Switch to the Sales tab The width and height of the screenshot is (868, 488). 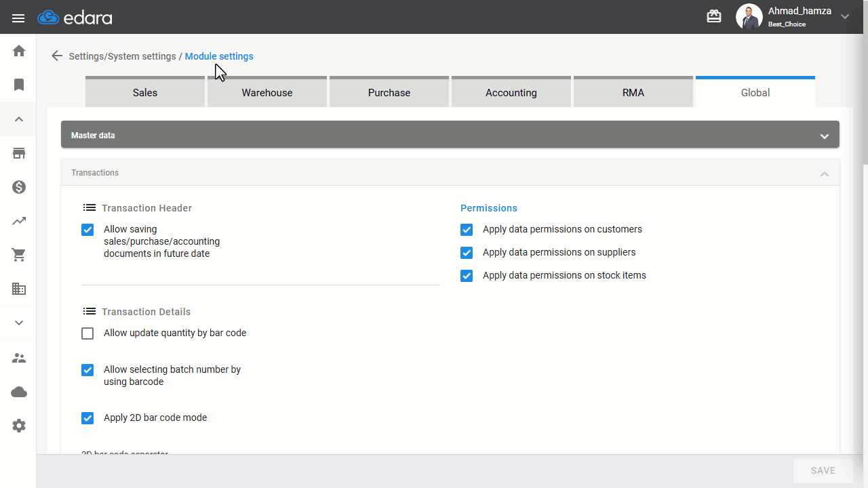point(145,91)
